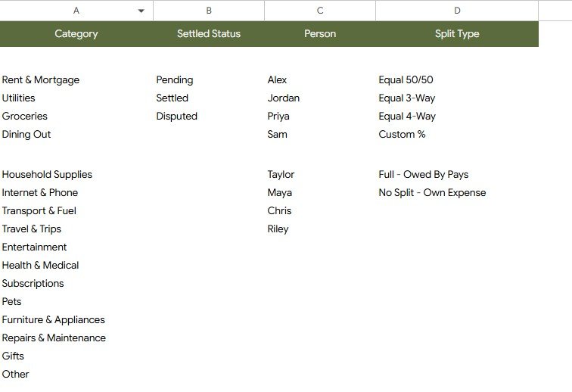Select the Dining Out cell
Screen dimensions: 572x392
[76, 134]
